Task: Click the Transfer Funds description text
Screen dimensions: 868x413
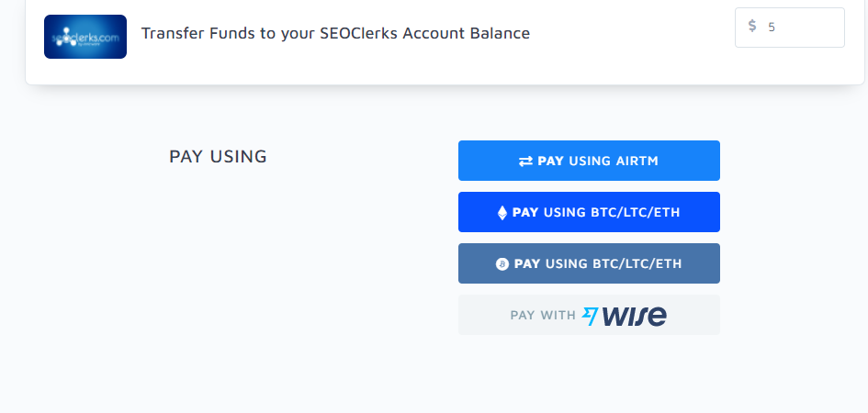Action: 335,34
